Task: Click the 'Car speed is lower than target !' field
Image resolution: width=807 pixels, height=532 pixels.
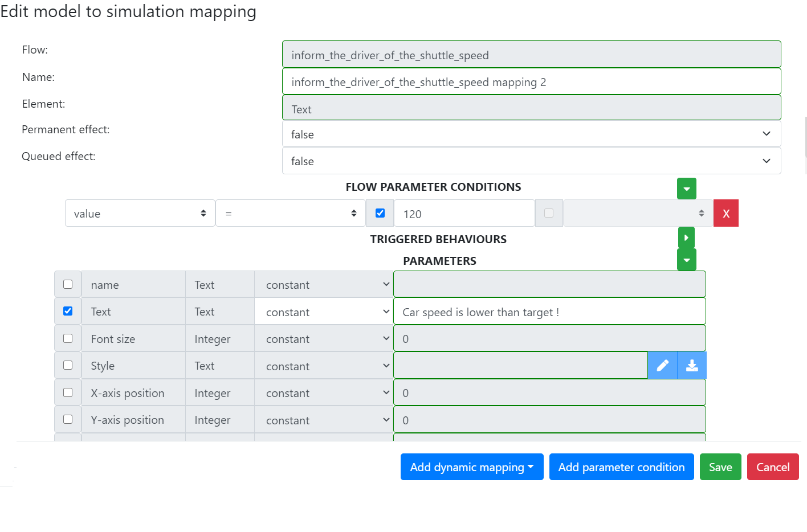Action: point(549,312)
